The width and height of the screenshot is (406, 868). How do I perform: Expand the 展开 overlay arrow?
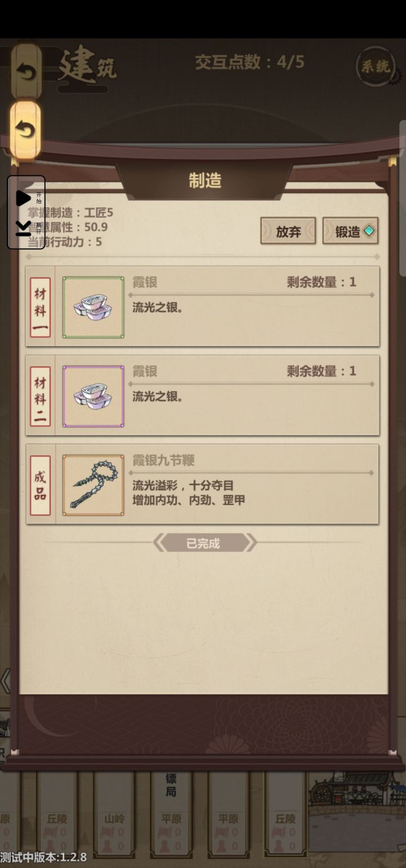pyautogui.click(x=23, y=228)
